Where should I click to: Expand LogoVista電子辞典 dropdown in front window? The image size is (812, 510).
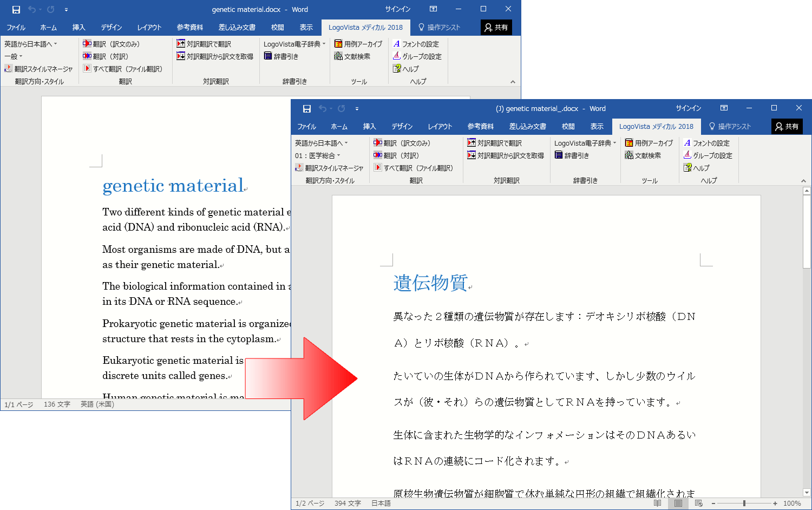(585, 143)
